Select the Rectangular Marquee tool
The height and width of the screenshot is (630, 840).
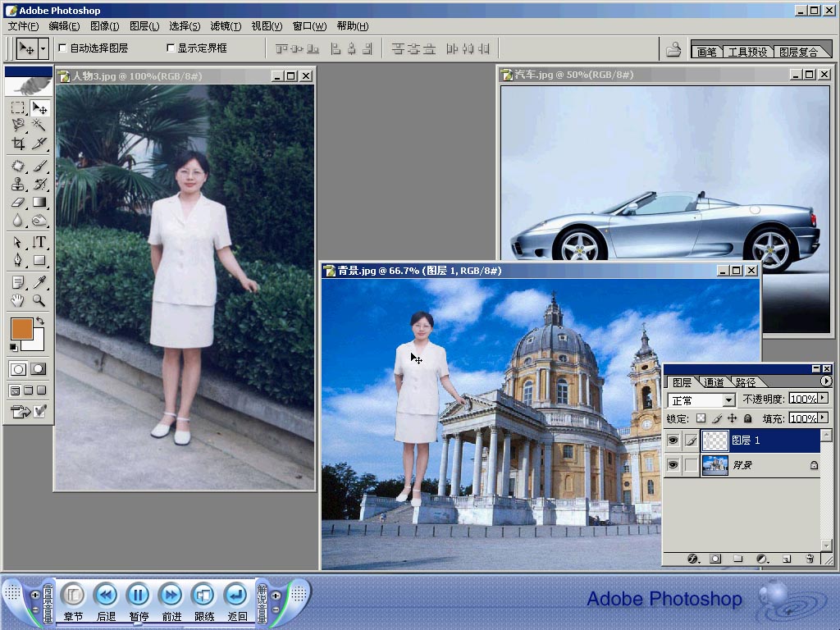point(18,107)
